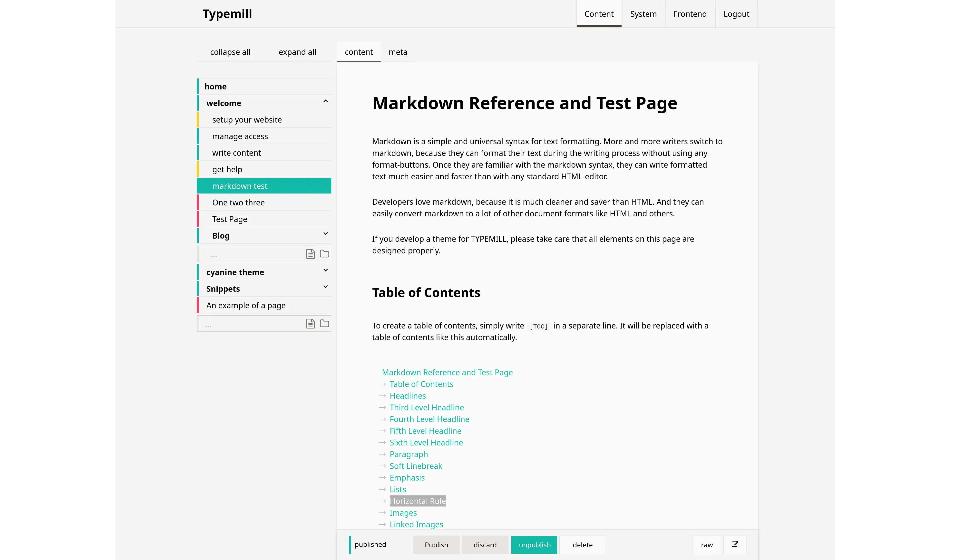
Task: Click the upper new page icon in sidebar
Action: click(311, 254)
